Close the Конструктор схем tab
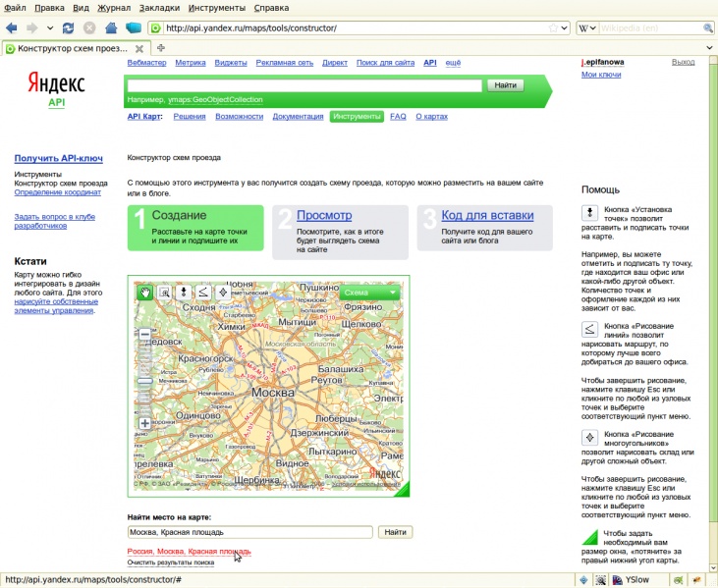 pyautogui.click(x=139, y=48)
